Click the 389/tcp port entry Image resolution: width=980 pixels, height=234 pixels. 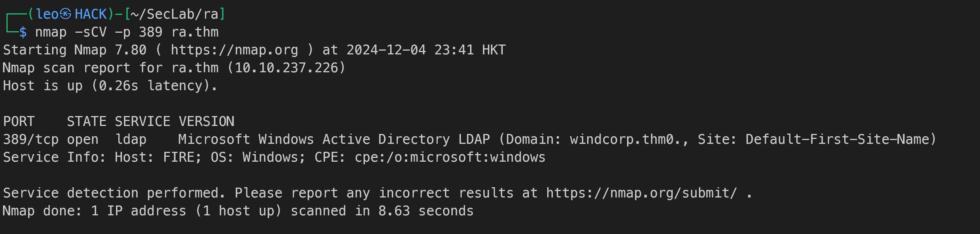point(31,139)
